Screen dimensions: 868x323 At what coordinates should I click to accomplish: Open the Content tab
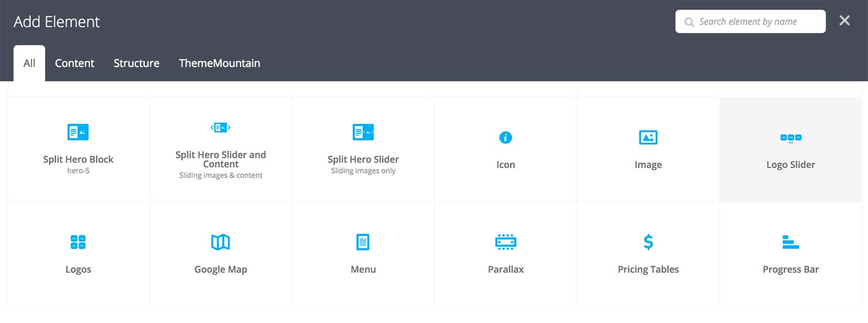(75, 63)
